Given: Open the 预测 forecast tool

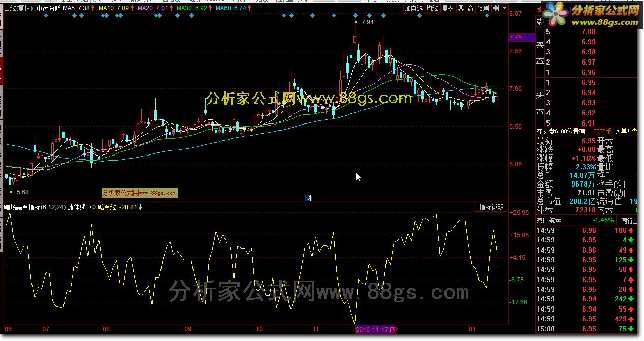Looking at the screenshot, I should [483, 8].
